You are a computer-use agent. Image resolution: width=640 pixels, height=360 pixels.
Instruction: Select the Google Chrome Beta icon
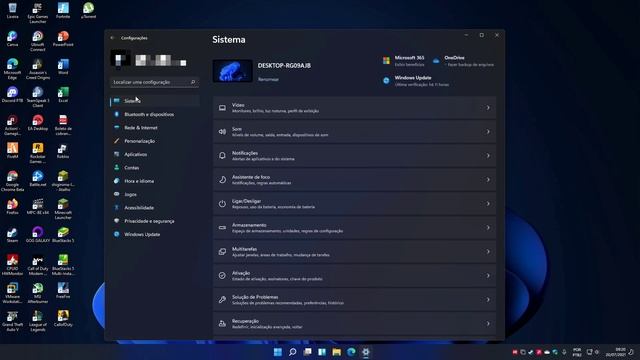click(12, 181)
